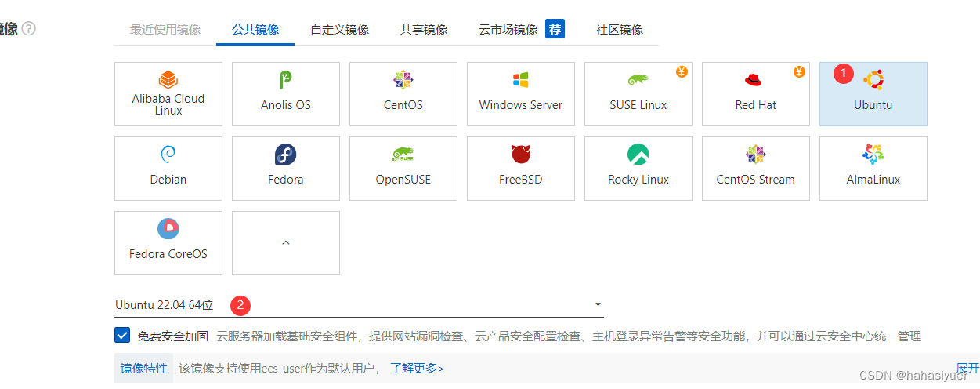Click the Red Hat label text
980x389 pixels.
[756, 105]
